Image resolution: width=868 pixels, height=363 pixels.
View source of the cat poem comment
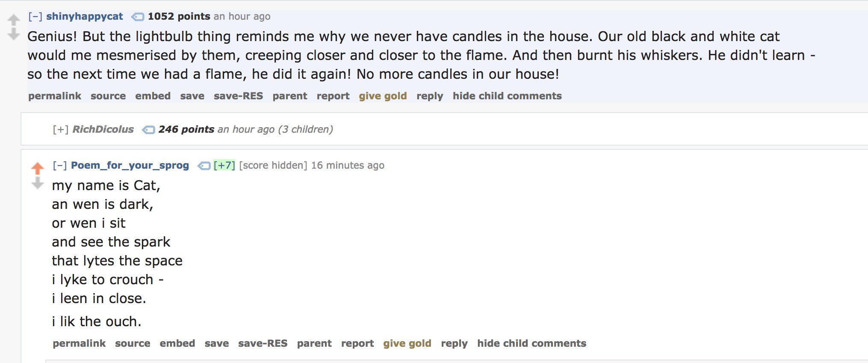(x=133, y=343)
